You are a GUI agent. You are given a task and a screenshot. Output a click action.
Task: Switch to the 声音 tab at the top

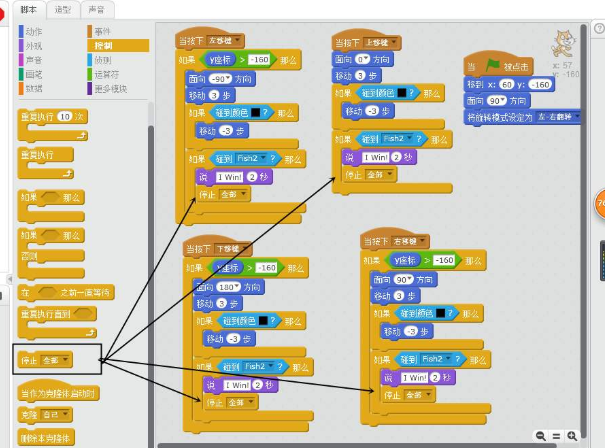97,9
